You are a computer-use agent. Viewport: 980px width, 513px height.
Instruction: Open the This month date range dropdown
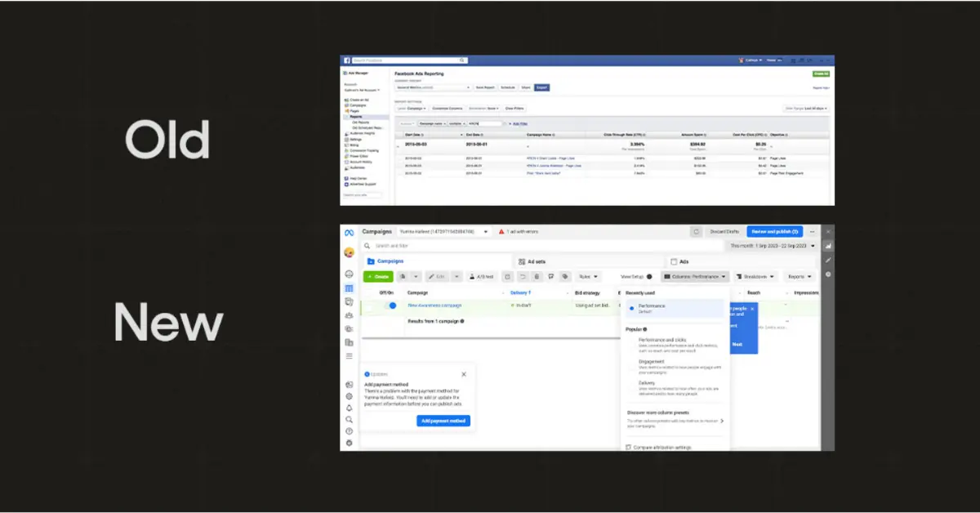pos(772,246)
